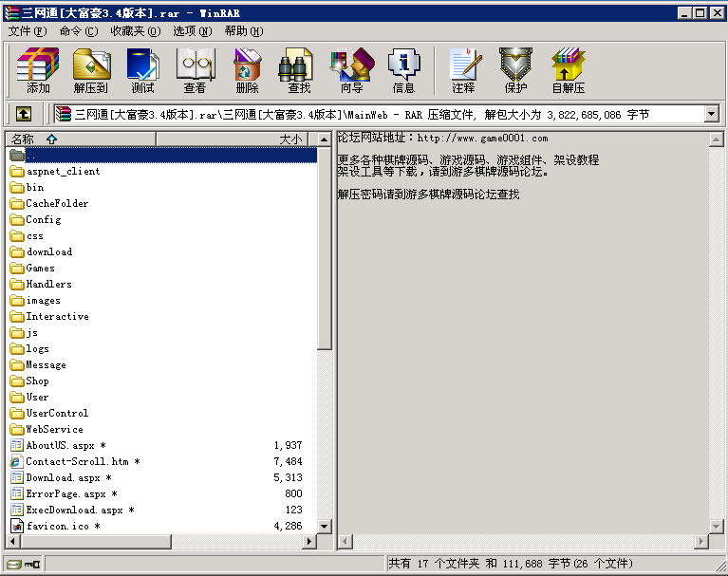Click the 解压到 (Extract To) icon
This screenshot has width=728, height=576.
(x=91, y=70)
